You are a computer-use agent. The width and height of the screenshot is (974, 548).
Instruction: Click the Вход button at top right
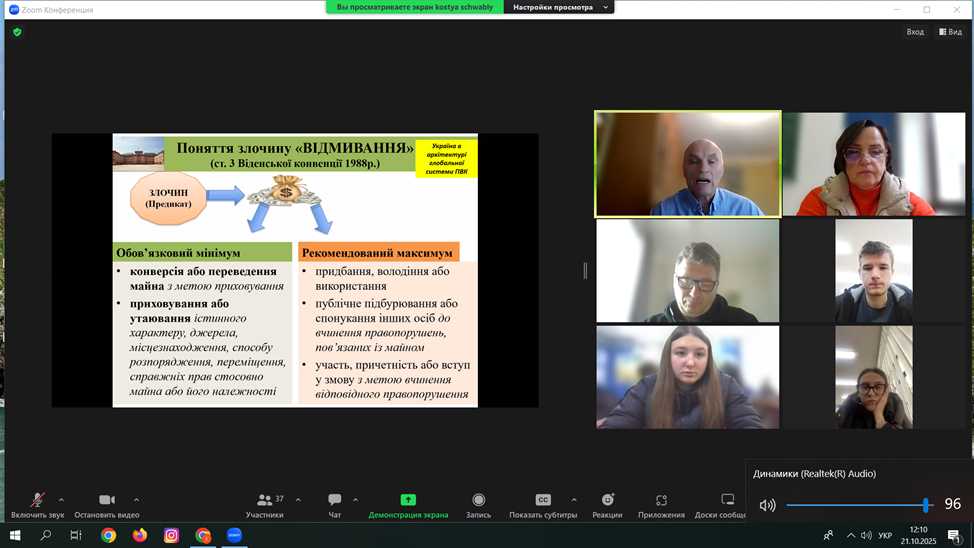pyautogui.click(x=915, y=32)
